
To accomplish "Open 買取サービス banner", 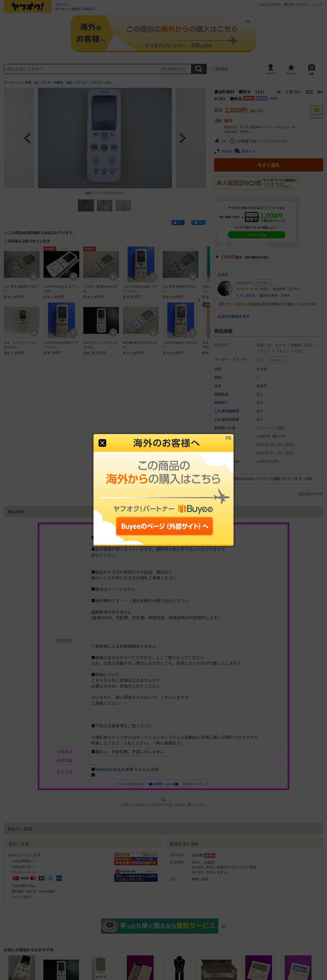I will tap(159, 926).
